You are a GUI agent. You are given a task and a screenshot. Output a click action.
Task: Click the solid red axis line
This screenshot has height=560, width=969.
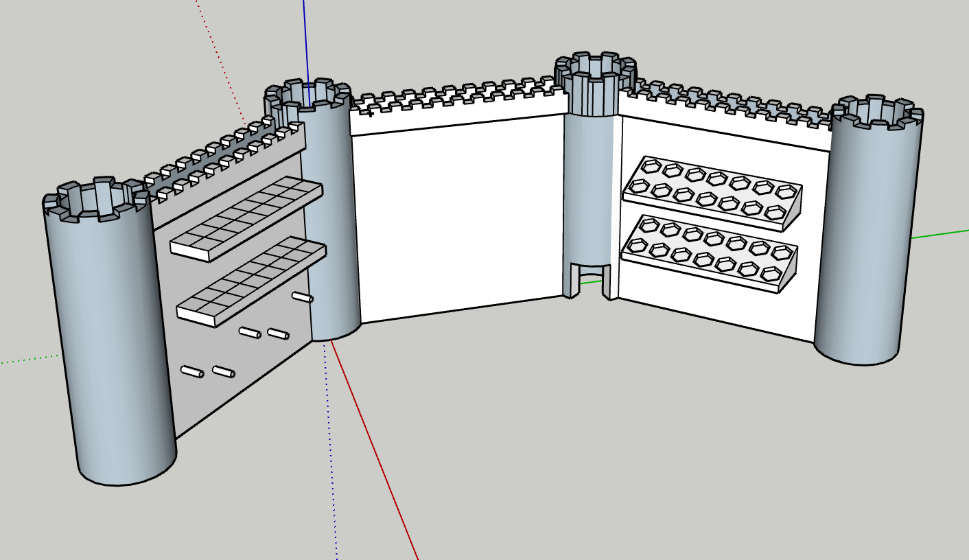pyautogui.click(x=374, y=450)
